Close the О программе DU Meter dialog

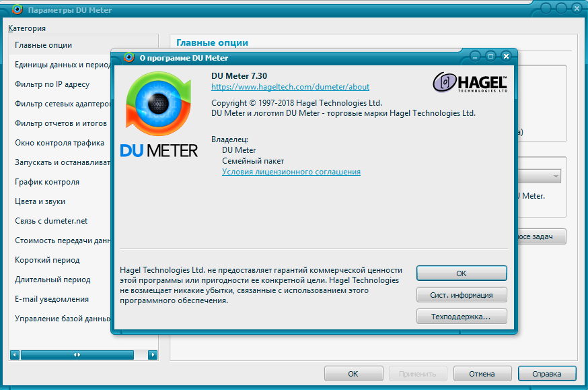coord(506,57)
